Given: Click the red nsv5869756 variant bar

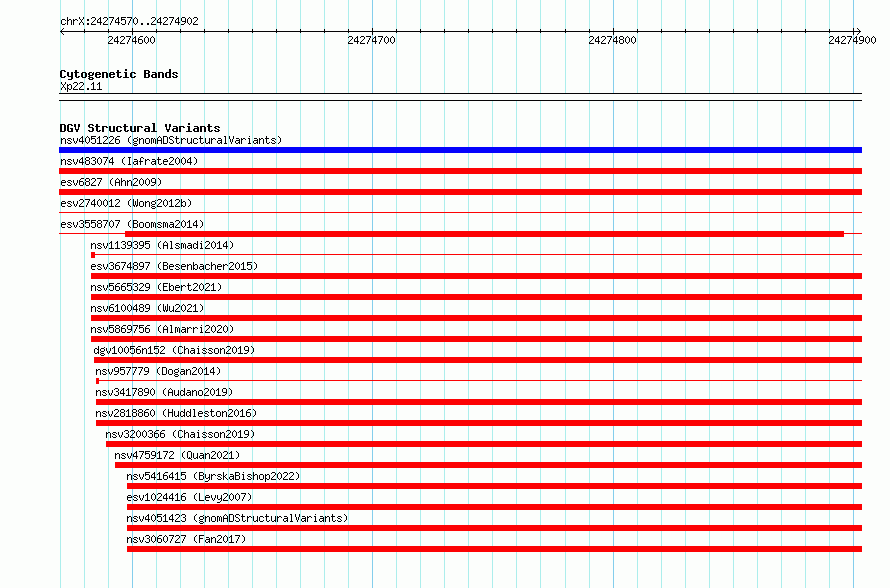Looking at the screenshot, I should [476, 339].
